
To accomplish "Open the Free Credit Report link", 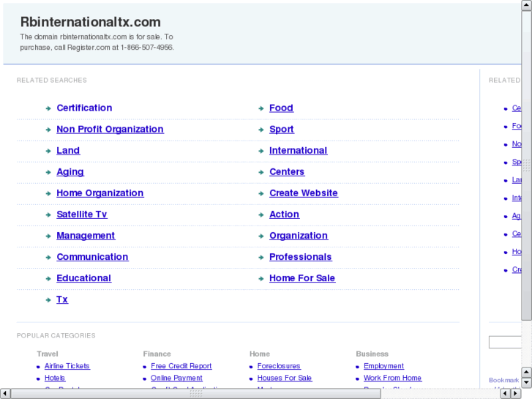I will coord(181,366).
